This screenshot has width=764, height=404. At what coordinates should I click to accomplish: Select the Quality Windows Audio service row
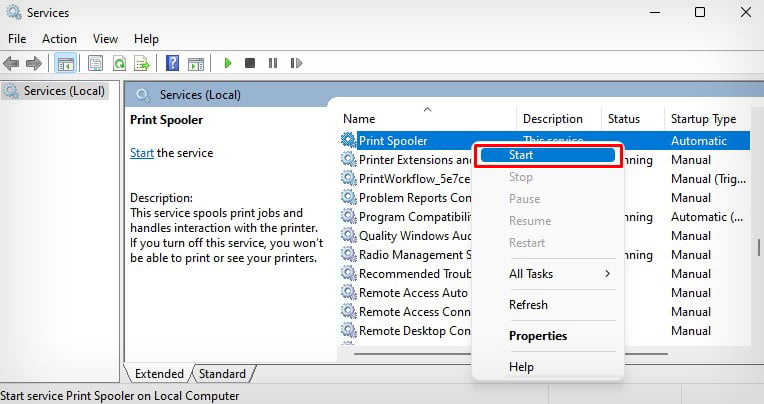(414, 236)
